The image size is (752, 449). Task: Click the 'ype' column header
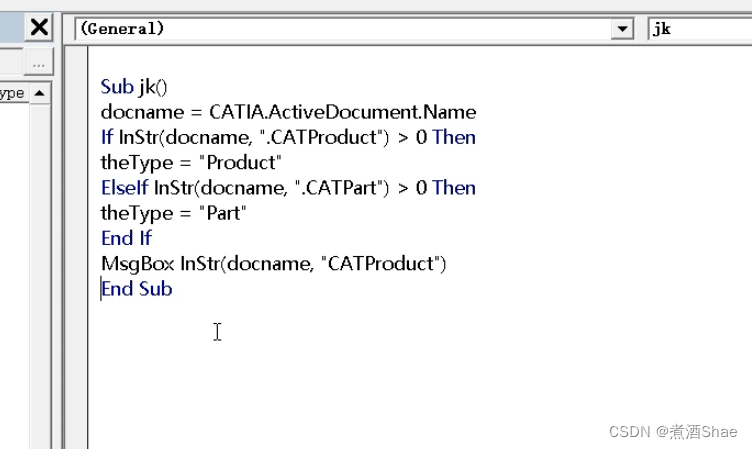pyautogui.click(x=12, y=93)
